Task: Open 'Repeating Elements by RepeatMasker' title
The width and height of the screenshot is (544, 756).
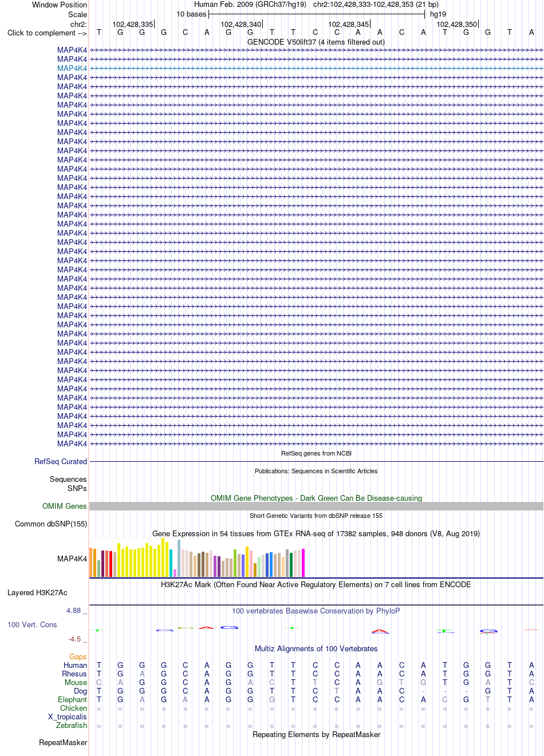Action: 316,734
